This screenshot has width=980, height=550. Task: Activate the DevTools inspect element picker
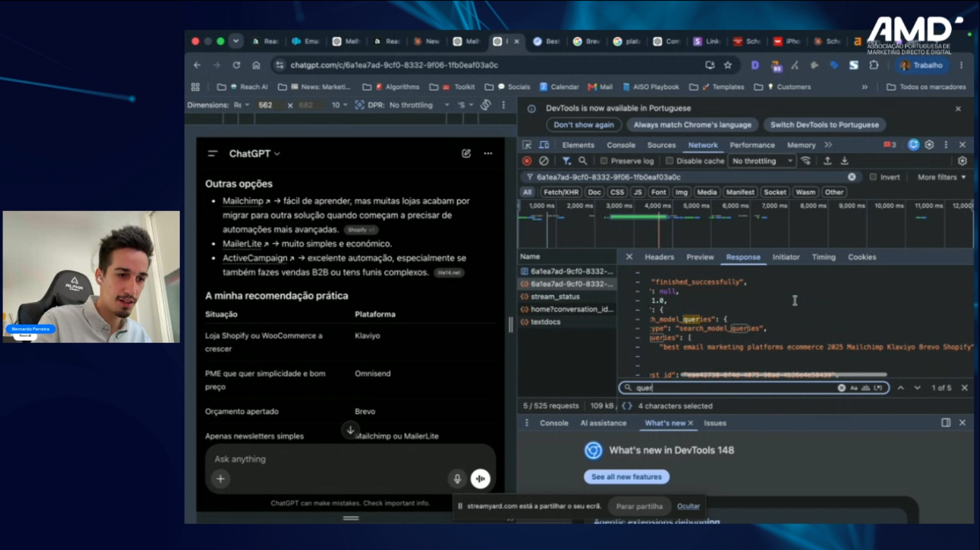click(x=527, y=145)
